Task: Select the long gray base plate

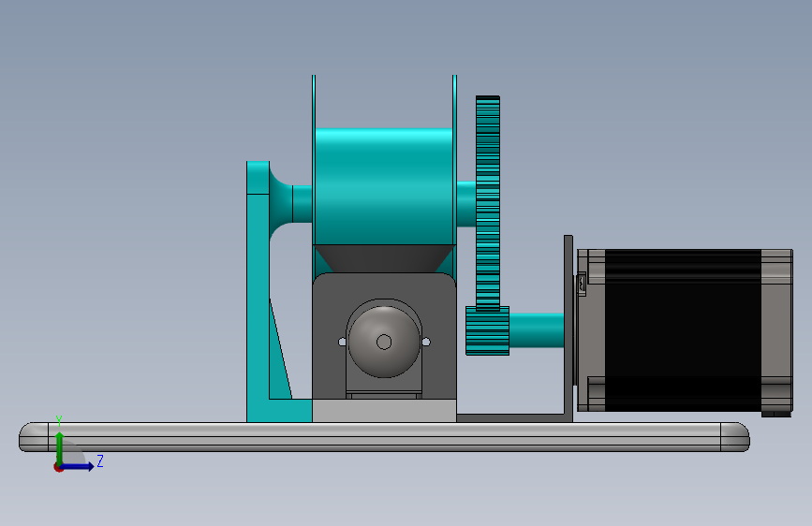Action: pyautogui.click(x=384, y=437)
